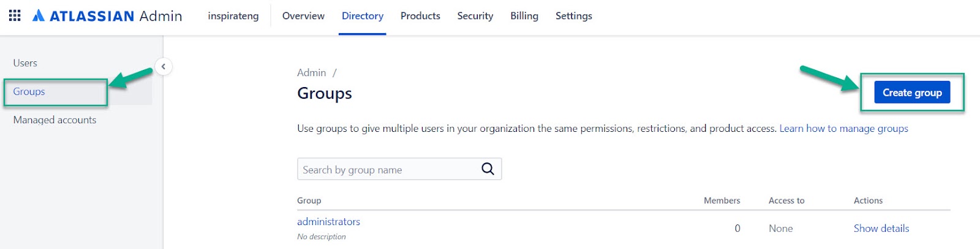Image resolution: width=980 pixels, height=249 pixels.
Task: Select Groups in the sidebar
Action: point(29,91)
